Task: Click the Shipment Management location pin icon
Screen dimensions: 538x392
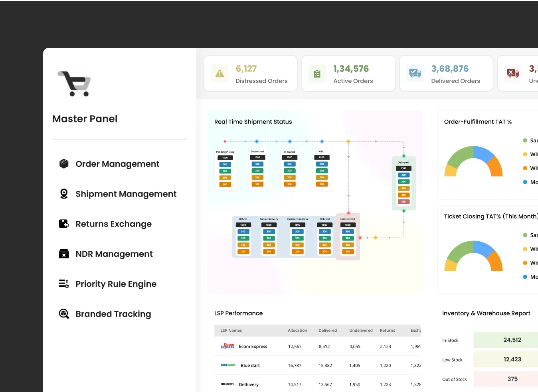Action: (64, 193)
